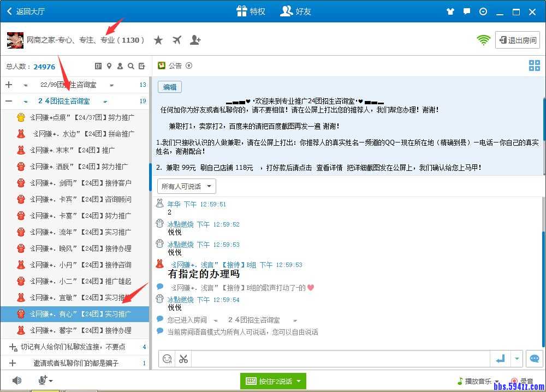The image size is (546, 392).
Task: Open the send options arrow dropdown
Action: click(515, 359)
